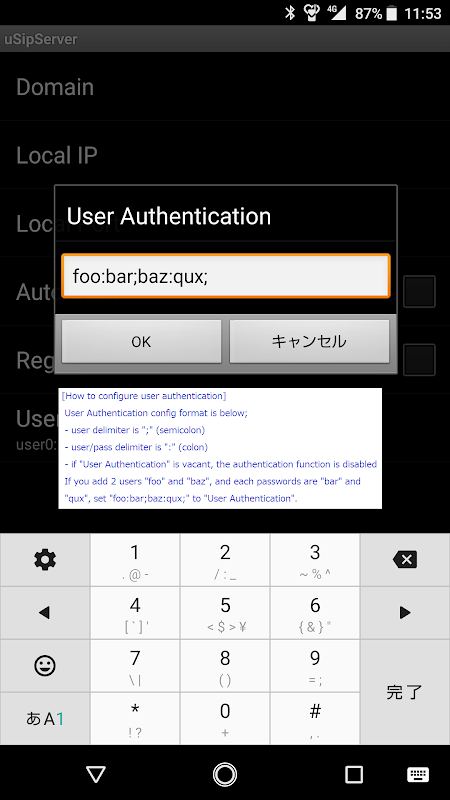Switch input mode with あA1 key

pos(45,718)
